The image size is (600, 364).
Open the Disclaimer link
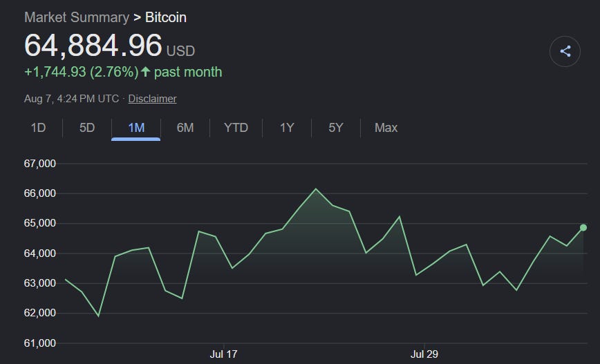(152, 99)
